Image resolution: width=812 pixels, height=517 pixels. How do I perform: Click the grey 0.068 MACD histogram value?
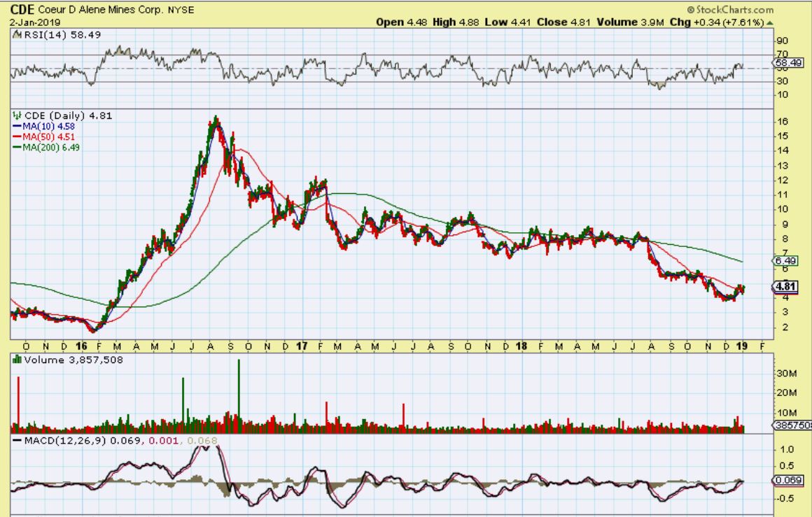click(x=202, y=441)
